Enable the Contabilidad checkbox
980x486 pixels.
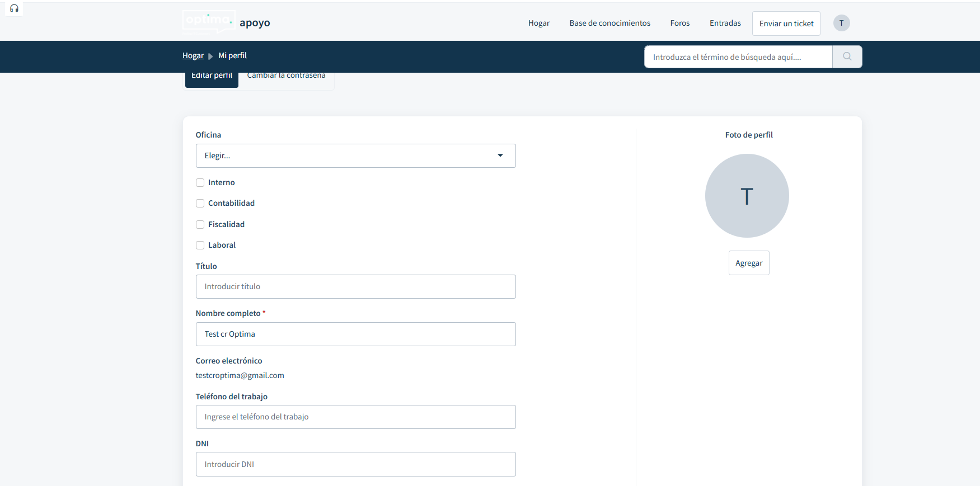(200, 204)
